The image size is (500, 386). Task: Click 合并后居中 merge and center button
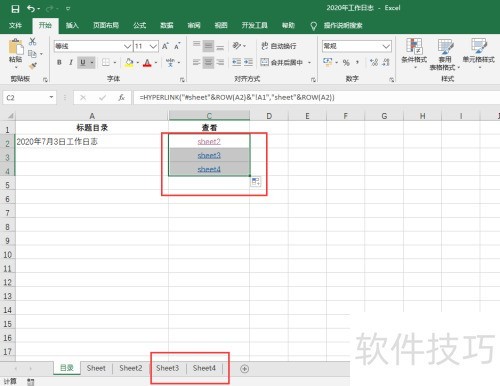click(x=282, y=62)
